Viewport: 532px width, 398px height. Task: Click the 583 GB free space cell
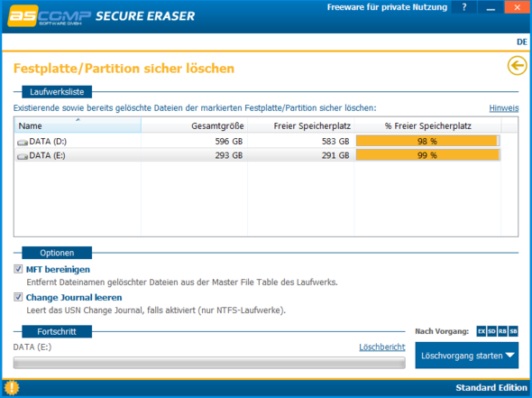(335, 142)
